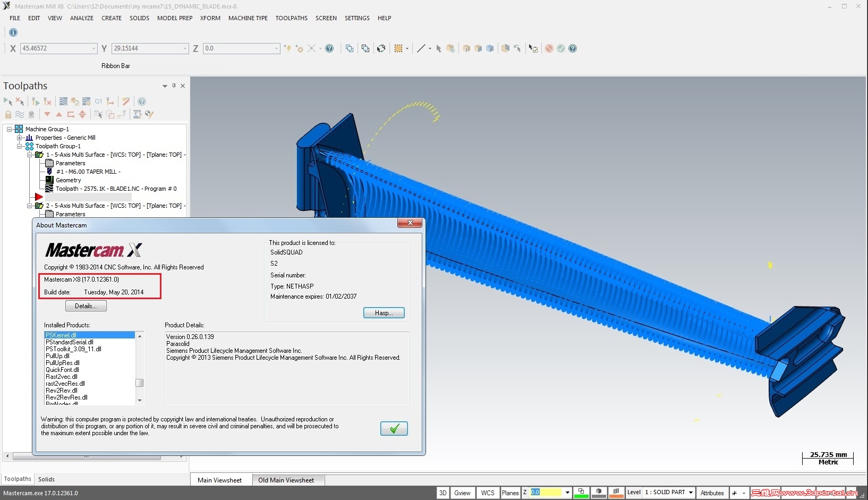Toggle locking on selected operations

(8, 114)
